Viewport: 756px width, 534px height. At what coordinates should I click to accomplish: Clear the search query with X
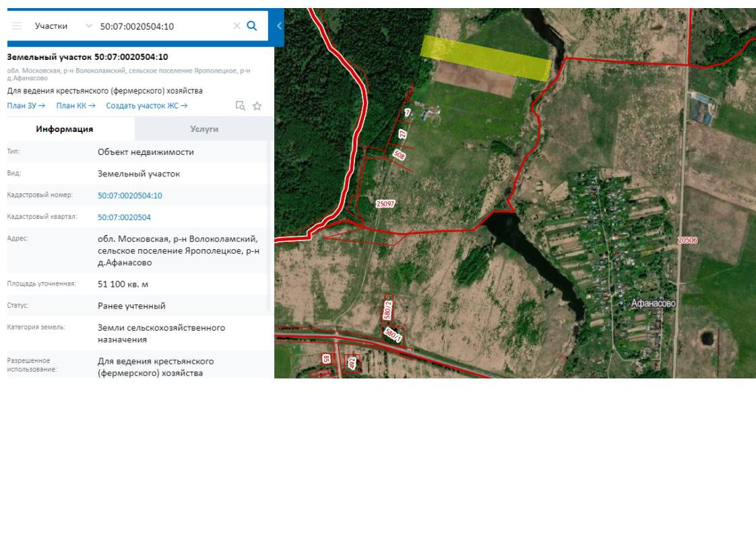point(237,26)
